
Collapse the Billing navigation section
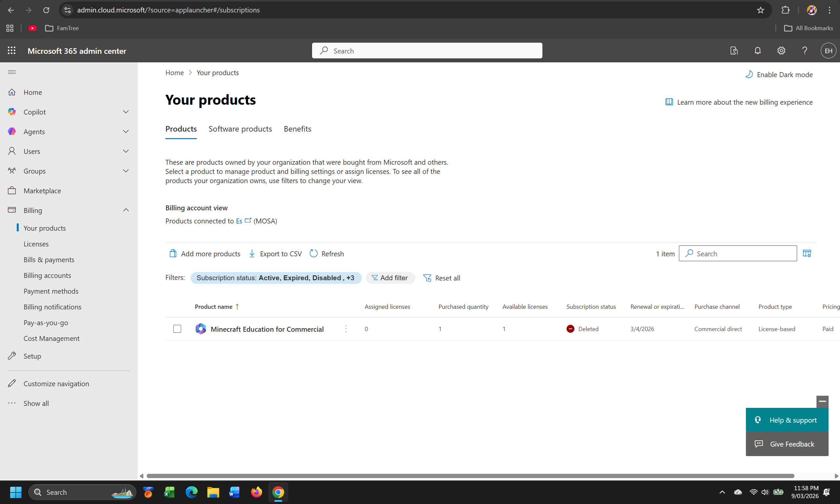[126, 210]
